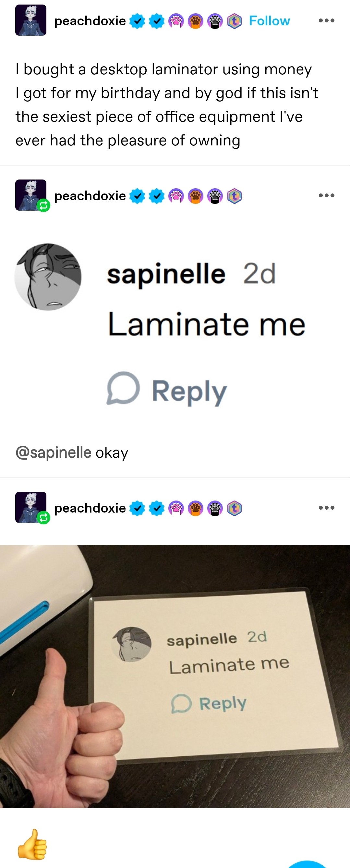Image resolution: width=350 pixels, height=868 pixels.
Task: Open the top post's three-dot options menu
Action: 326,20
